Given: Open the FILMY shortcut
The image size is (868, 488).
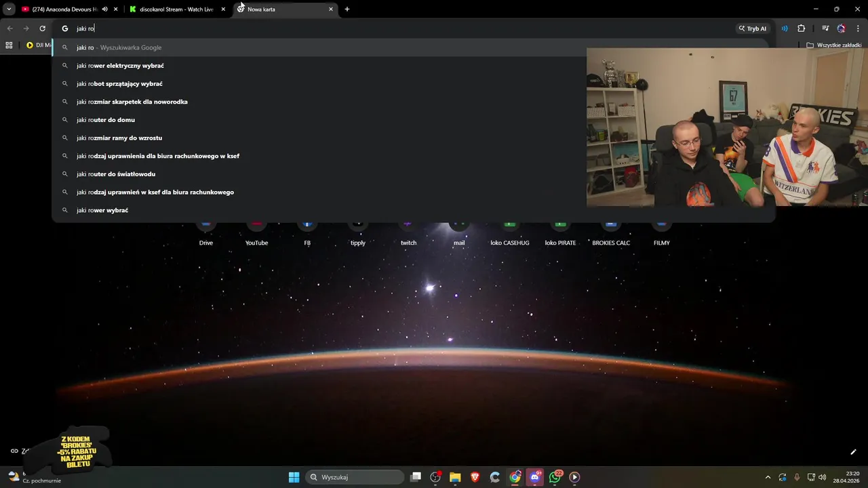Looking at the screenshot, I should (x=661, y=233).
